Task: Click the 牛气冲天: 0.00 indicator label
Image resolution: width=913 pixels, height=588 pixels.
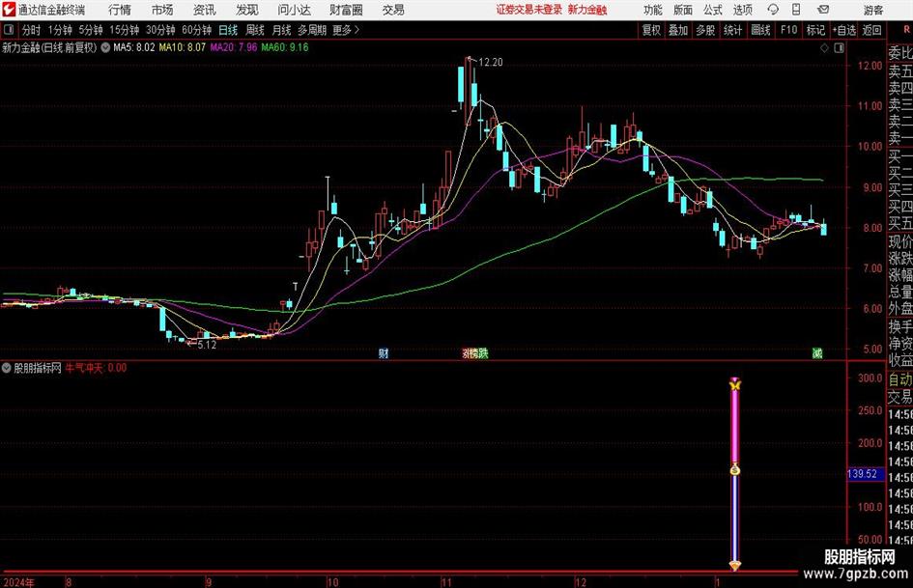Action: point(96,367)
